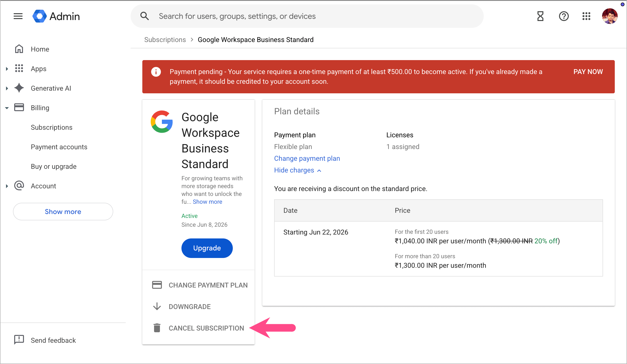The image size is (627, 364).
Task: Click PAY NOW in the red banner
Action: coord(588,72)
